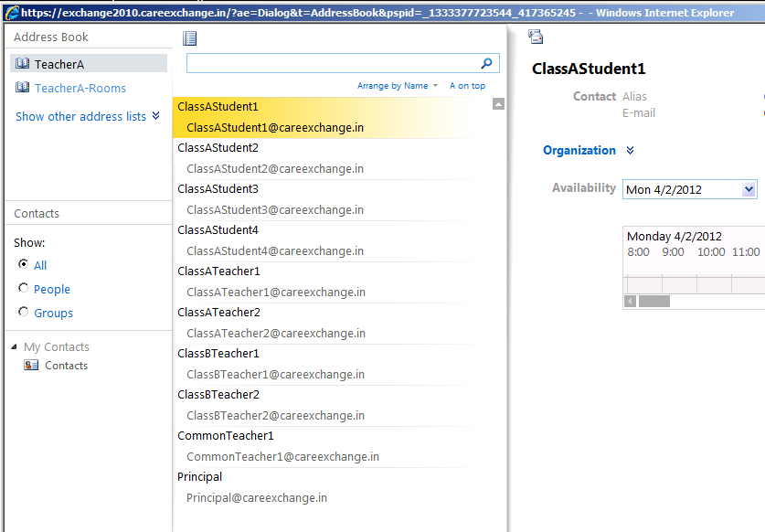This screenshot has height=532, width=765.
Task: Toggle reading pane view icon above search
Action: (190, 38)
